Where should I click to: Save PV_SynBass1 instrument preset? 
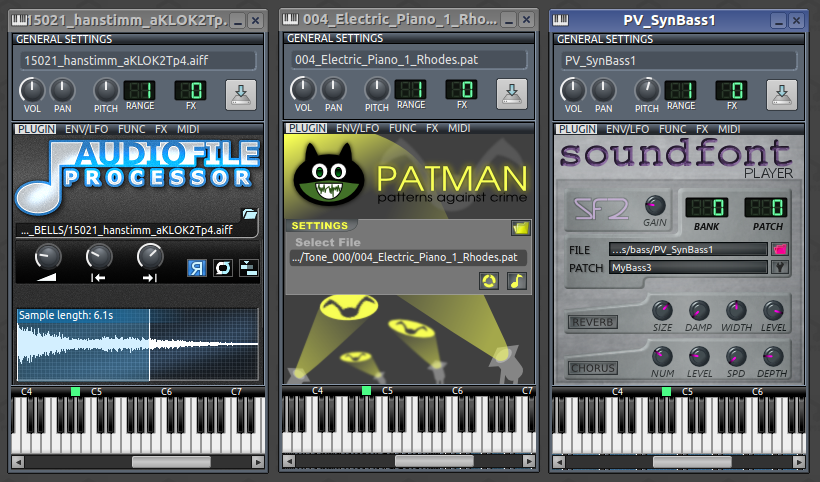(x=781, y=94)
